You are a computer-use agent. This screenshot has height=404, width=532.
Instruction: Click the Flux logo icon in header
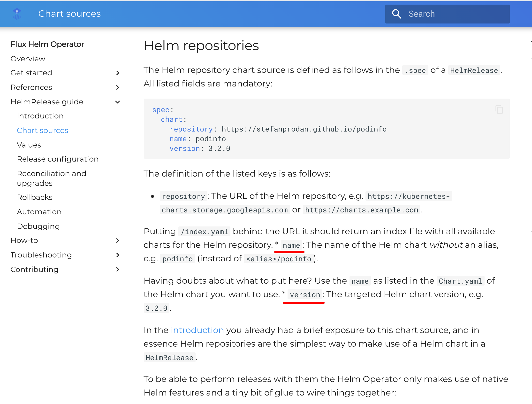17,14
